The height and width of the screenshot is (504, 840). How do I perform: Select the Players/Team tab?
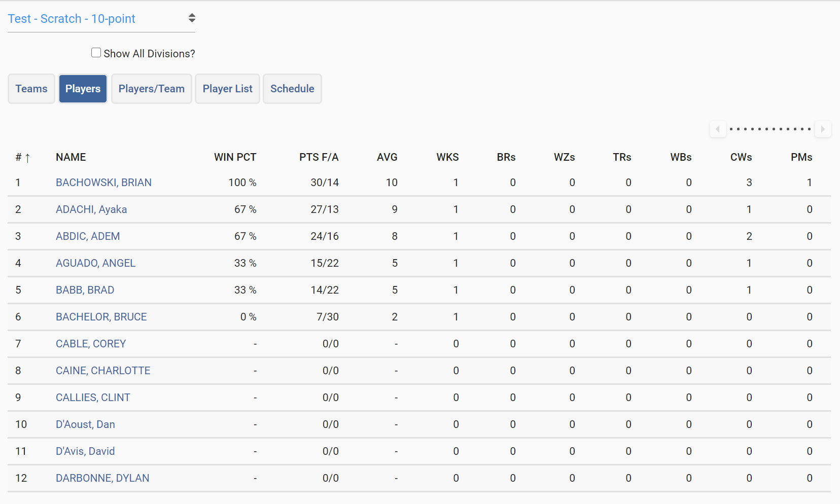[151, 88]
